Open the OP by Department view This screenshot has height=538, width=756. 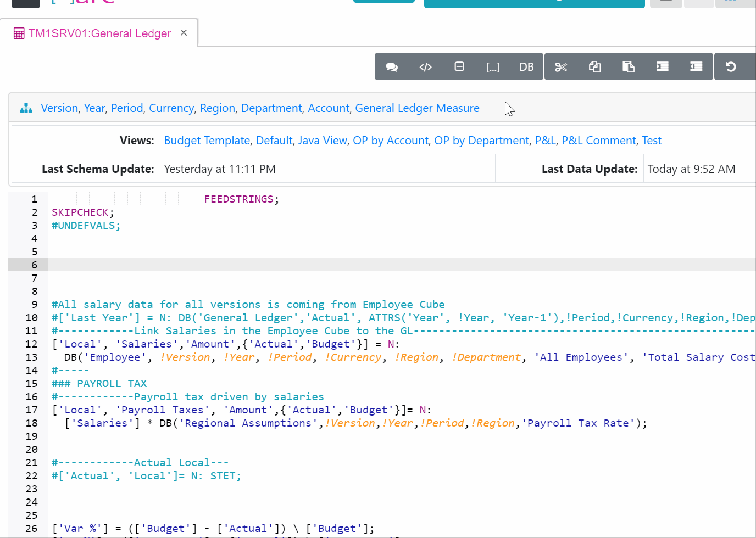[481, 141]
